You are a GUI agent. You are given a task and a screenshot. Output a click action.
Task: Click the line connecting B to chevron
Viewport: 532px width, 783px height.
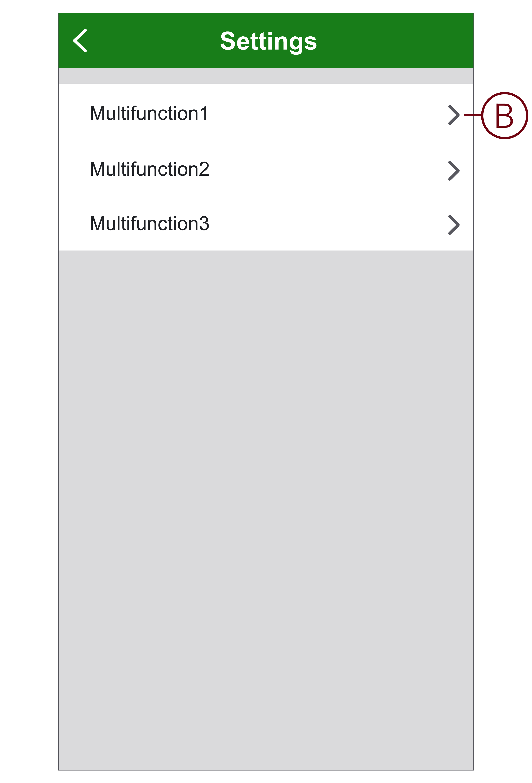(x=473, y=115)
